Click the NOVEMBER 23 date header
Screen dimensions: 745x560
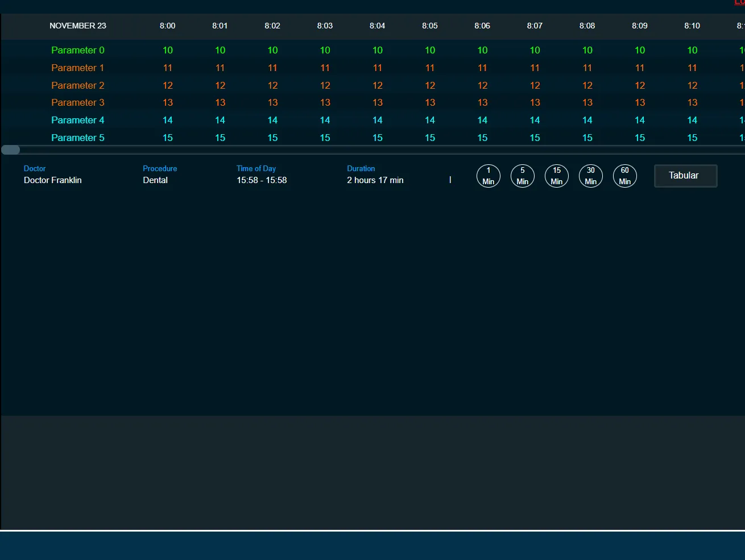[78, 26]
